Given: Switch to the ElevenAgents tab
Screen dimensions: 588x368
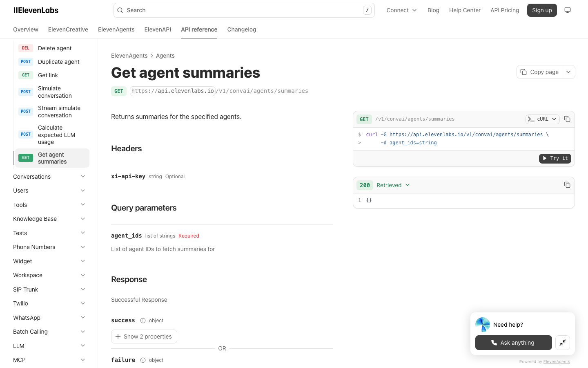Looking at the screenshot, I should [116, 29].
